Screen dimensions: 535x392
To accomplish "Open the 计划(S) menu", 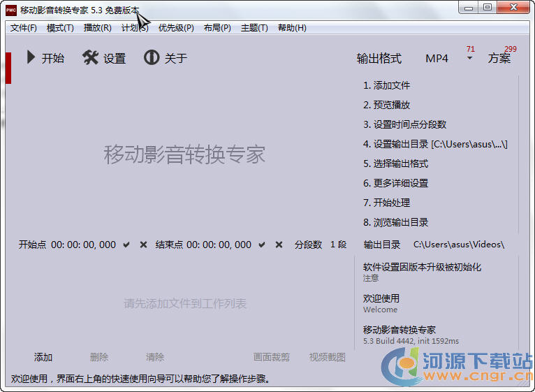I will click(135, 28).
